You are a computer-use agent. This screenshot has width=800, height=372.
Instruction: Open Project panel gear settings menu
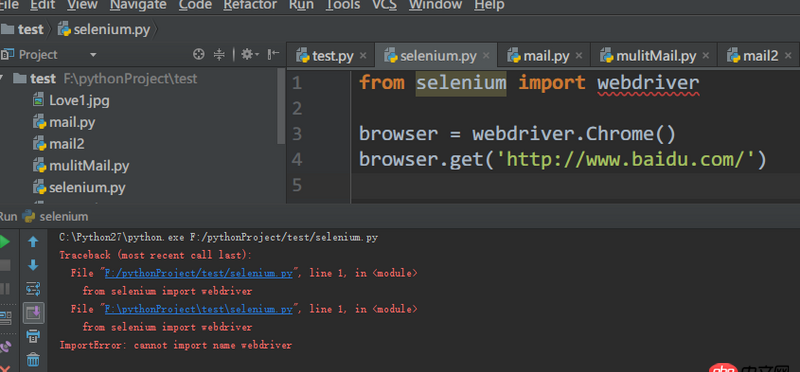pos(249,54)
